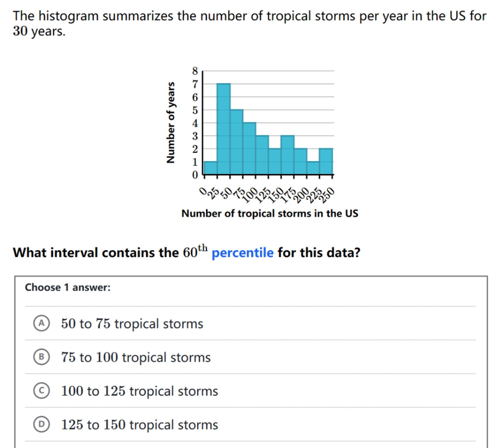Screen dimensions: 503x448
Task: Click "Number of tropical storms in the US" axis title
Action: click(269, 213)
